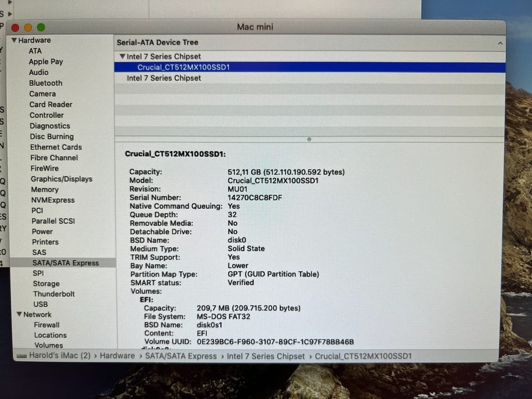532x399 pixels.
Task: Click Hardware in the path bar
Action: pos(117,356)
